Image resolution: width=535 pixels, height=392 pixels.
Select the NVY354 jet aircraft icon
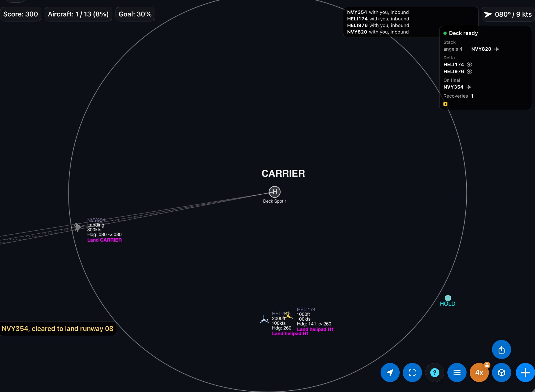(77, 227)
